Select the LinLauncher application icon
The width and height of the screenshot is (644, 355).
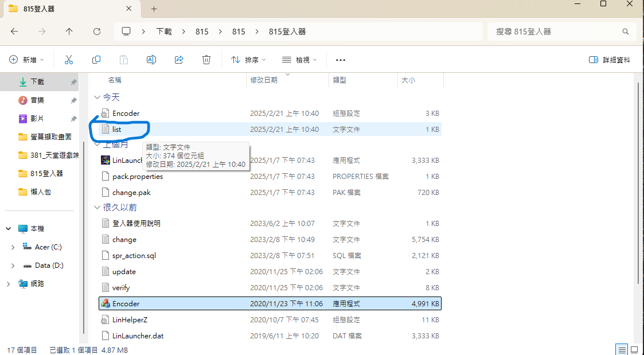(105, 160)
